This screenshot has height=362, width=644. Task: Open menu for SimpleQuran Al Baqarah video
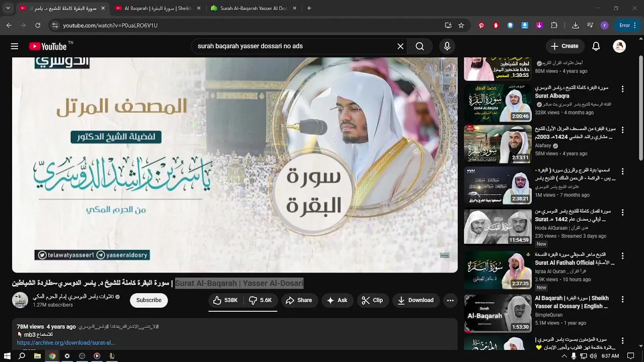[x=622, y=300]
